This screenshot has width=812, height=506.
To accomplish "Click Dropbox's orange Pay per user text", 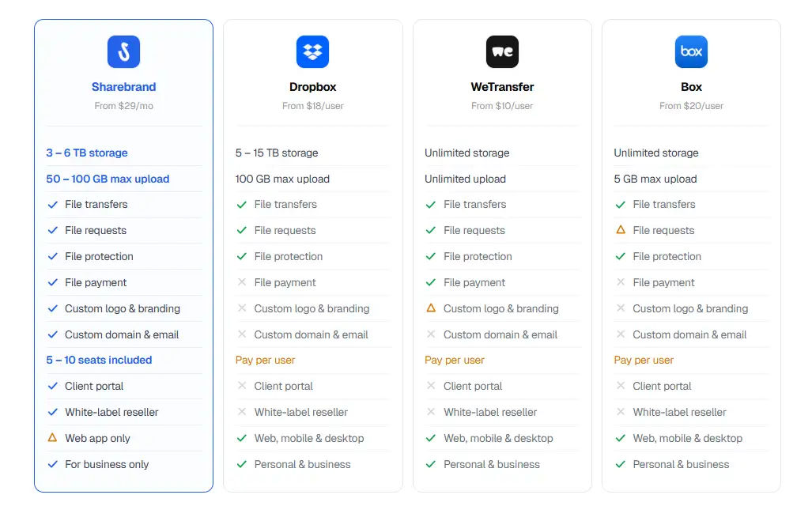I will coord(265,360).
